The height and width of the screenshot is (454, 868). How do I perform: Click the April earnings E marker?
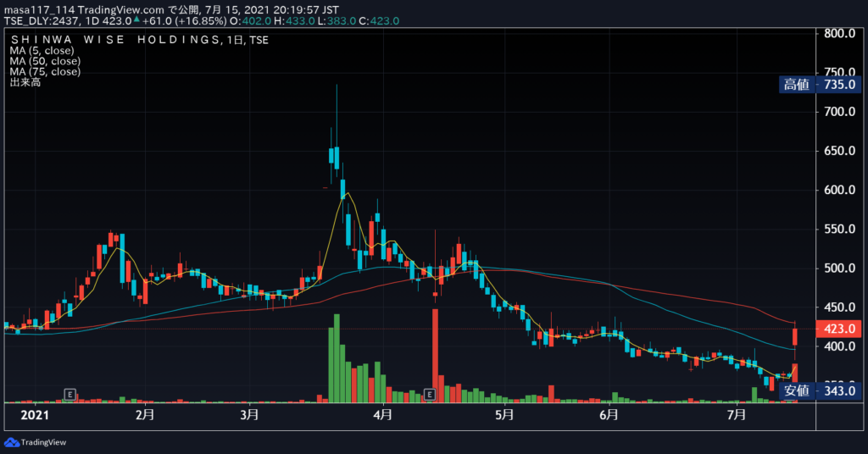430,394
